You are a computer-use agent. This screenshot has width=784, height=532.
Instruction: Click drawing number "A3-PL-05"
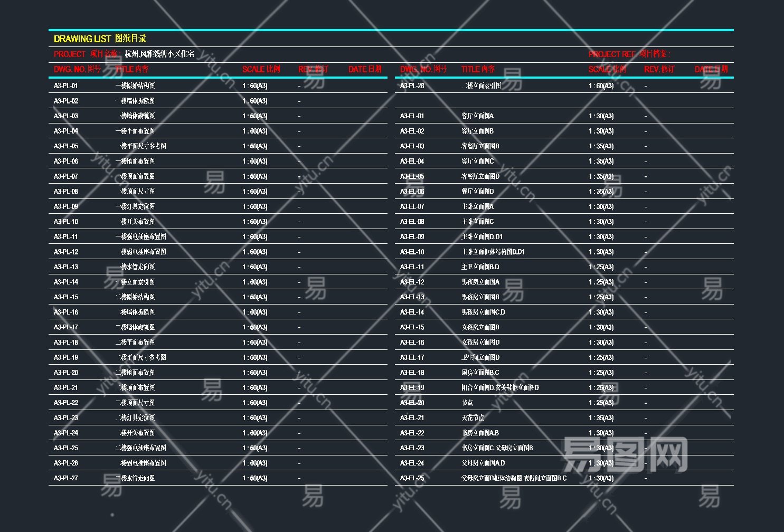click(66, 146)
